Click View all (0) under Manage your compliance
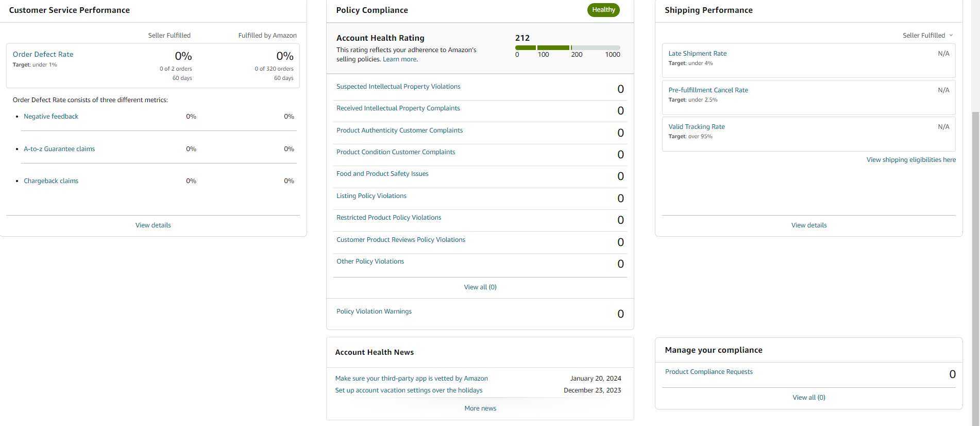This screenshot has height=426, width=980. 809,398
